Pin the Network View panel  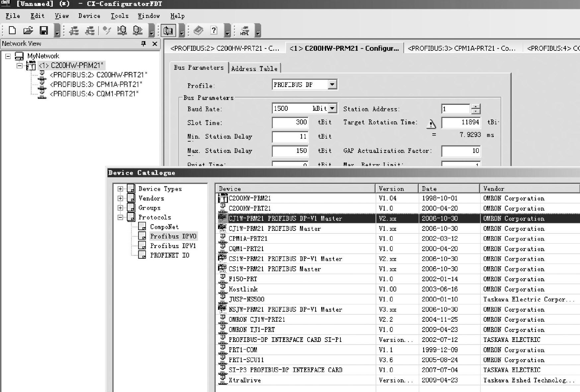pyautogui.click(x=143, y=43)
